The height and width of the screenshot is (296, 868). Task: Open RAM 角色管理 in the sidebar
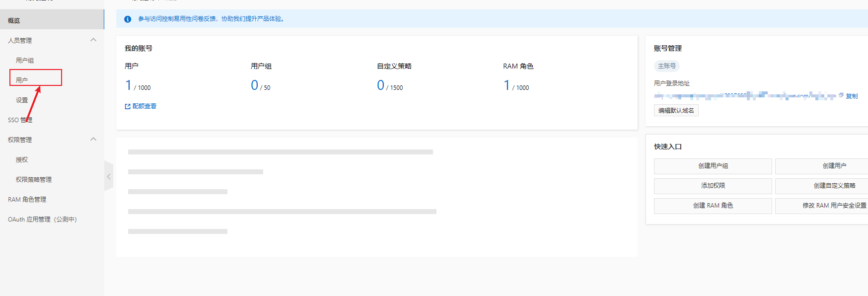tap(27, 199)
